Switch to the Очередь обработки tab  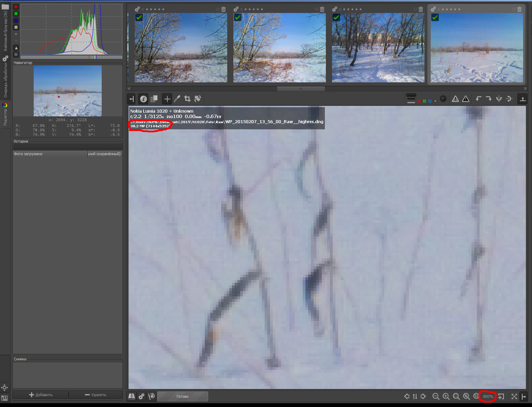pyautogui.click(x=5, y=78)
